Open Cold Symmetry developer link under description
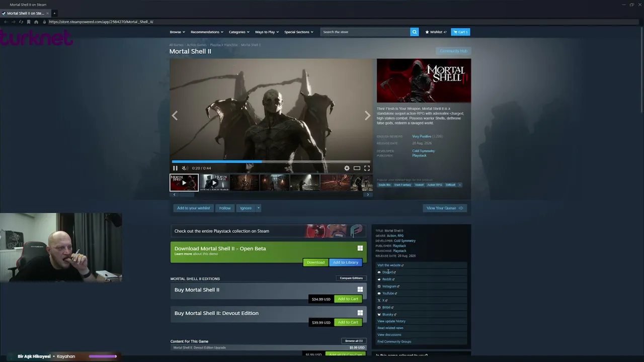 pyautogui.click(x=424, y=151)
